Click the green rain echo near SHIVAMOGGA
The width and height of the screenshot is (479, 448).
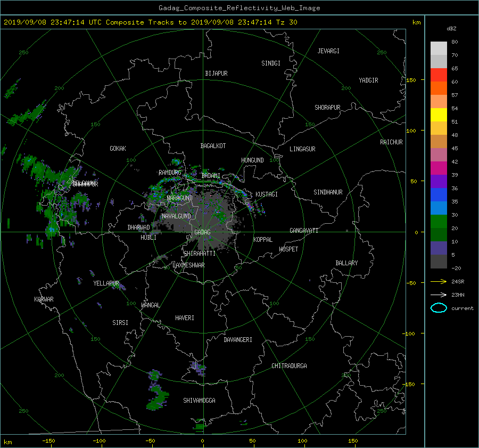[158, 399]
